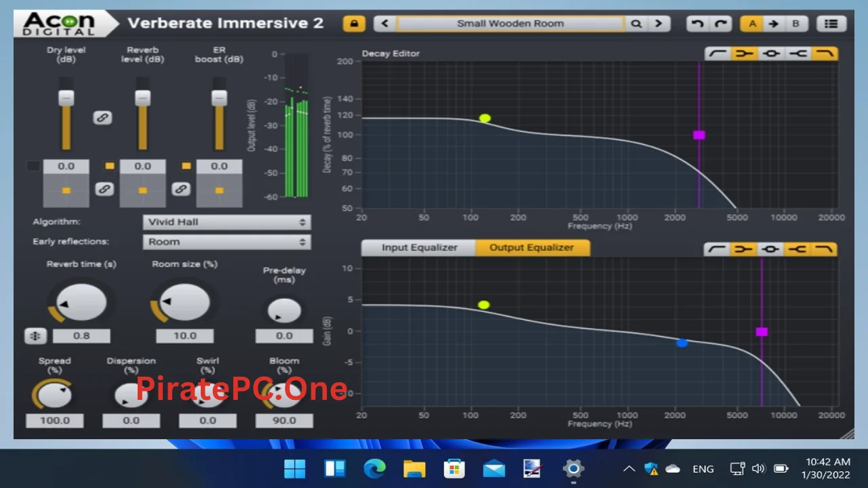Select the B comparison slot
Screen dimensions: 868x488
tap(795, 24)
